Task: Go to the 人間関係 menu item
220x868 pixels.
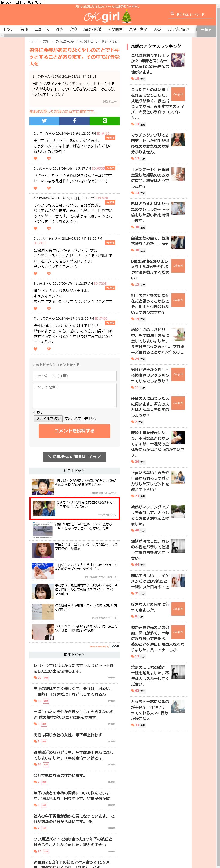Action: pyautogui.click(x=115, y=29)
